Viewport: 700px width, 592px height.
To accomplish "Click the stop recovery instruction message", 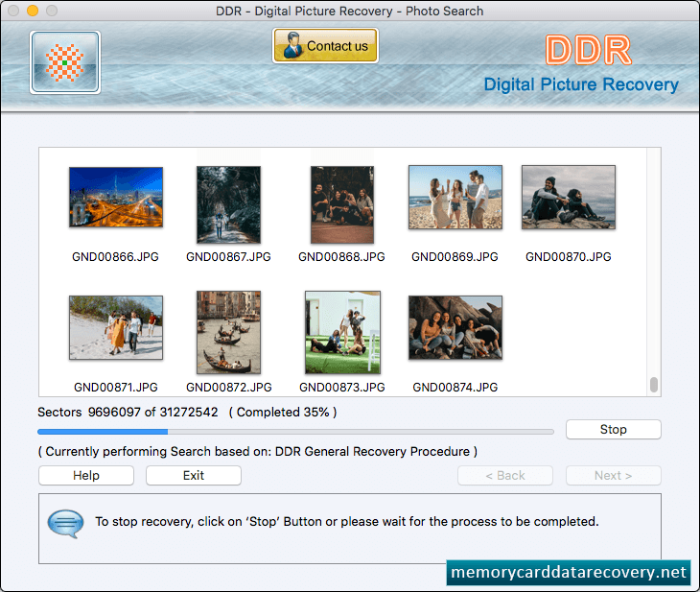I will point(347,521).
